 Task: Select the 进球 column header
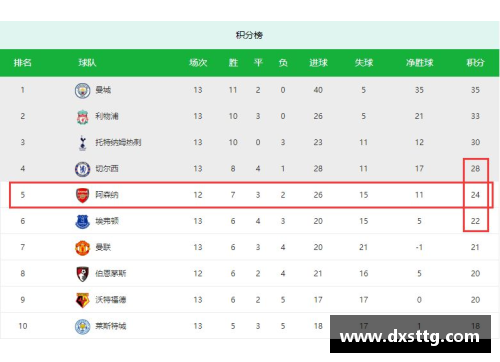click(318, 63)
